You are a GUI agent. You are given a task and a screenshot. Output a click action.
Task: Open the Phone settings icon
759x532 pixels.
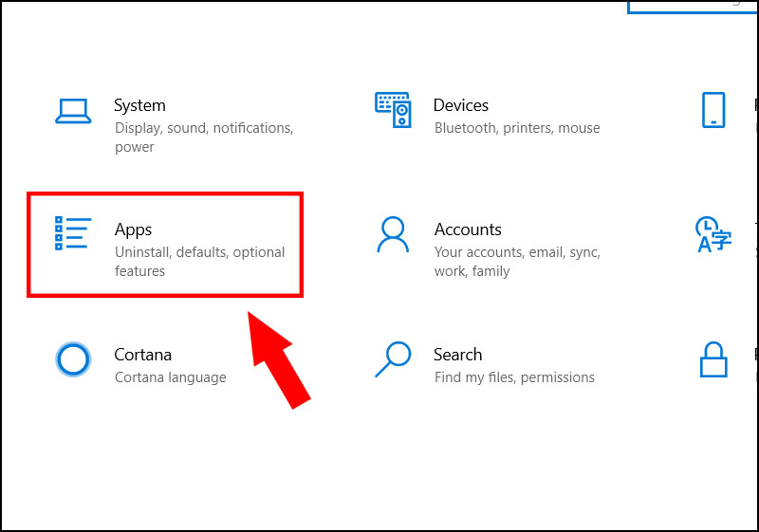coord(713,110)
